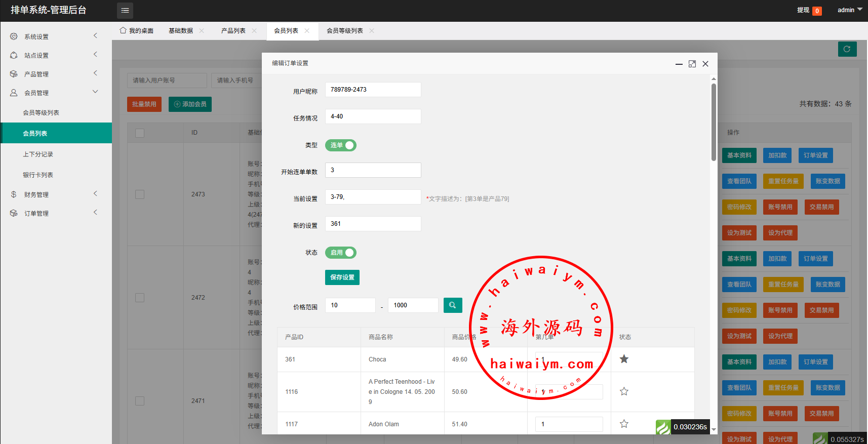
Task: Click the price range search magnifier icon
Action: click(452, 305)
